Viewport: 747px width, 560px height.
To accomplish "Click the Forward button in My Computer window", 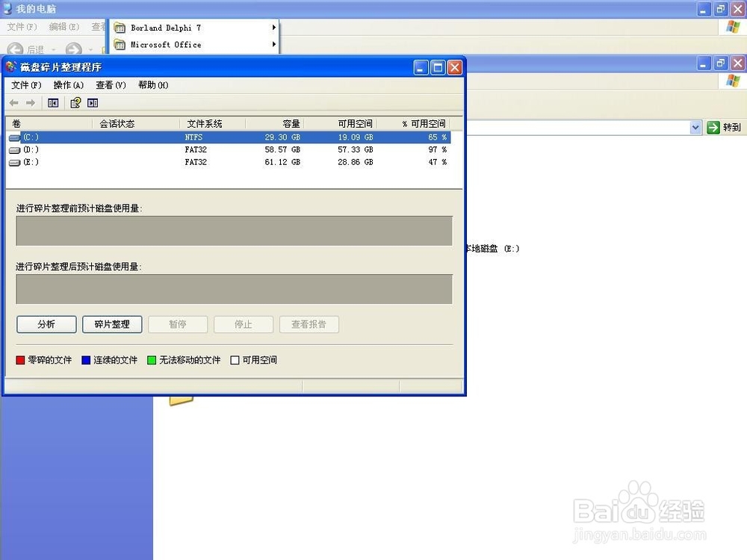I will 73,49.
